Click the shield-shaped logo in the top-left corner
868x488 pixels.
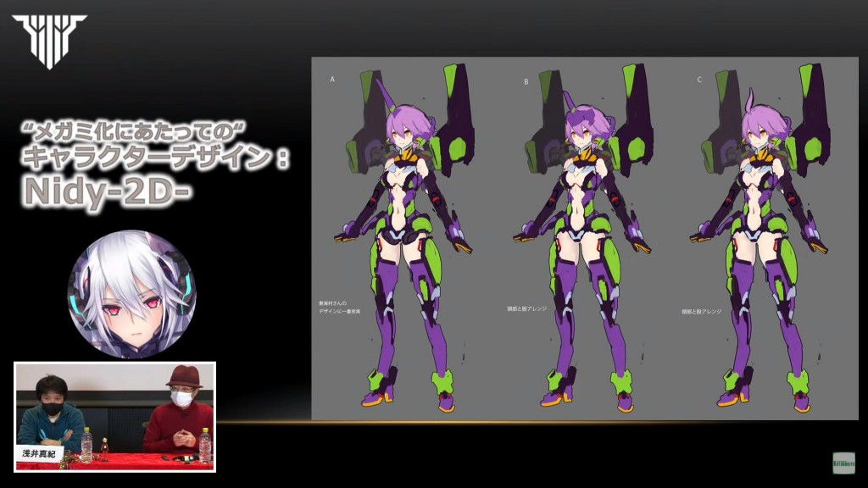point(49,40)
